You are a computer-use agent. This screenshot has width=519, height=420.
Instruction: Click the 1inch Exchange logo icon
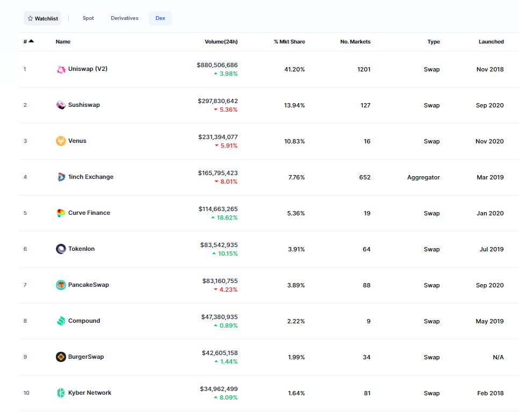coord(61,177)
